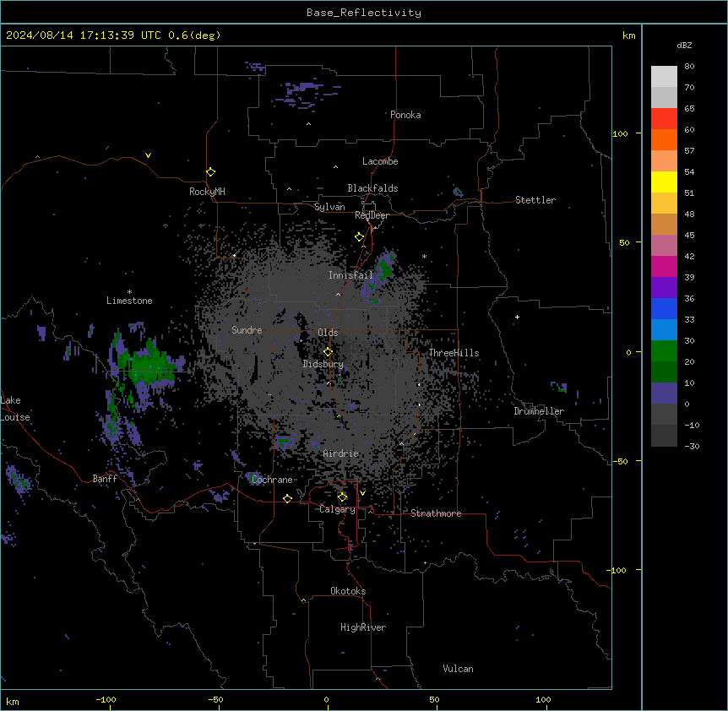
Task: Click the Stettler city label
Action: pyautogui.click(x=535, y=200)
